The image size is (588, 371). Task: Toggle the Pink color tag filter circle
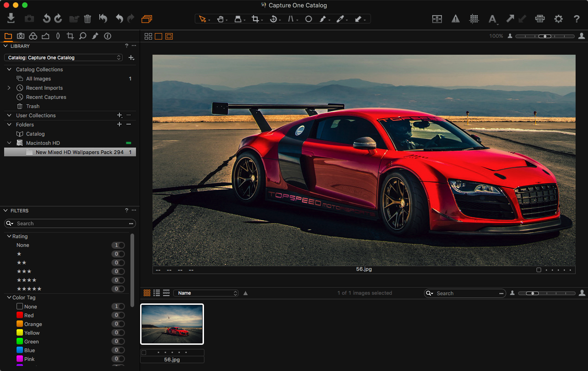tap(121, 359)
